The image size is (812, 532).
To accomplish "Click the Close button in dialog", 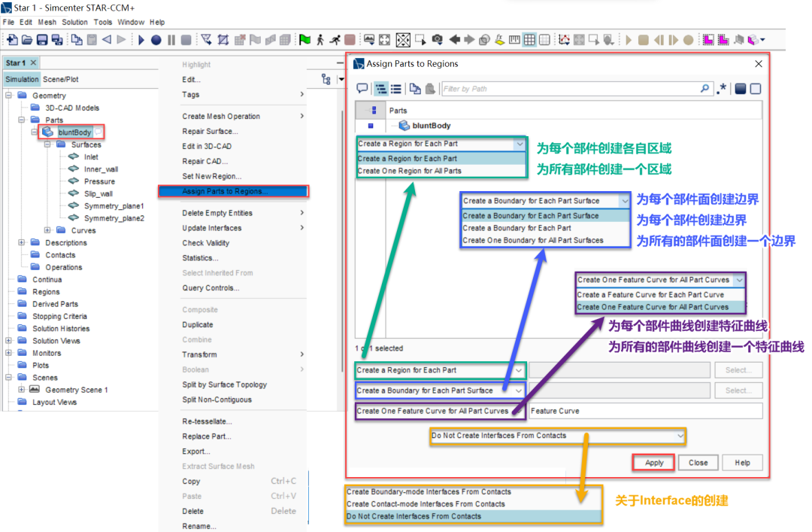I will (x=698, y=463).
